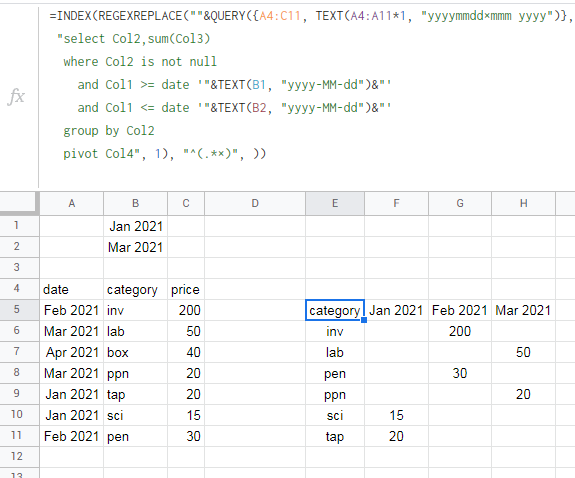Click cell E7 'lab' in pivot
This screenshot has width=575, height=478.
coord(335,352)
